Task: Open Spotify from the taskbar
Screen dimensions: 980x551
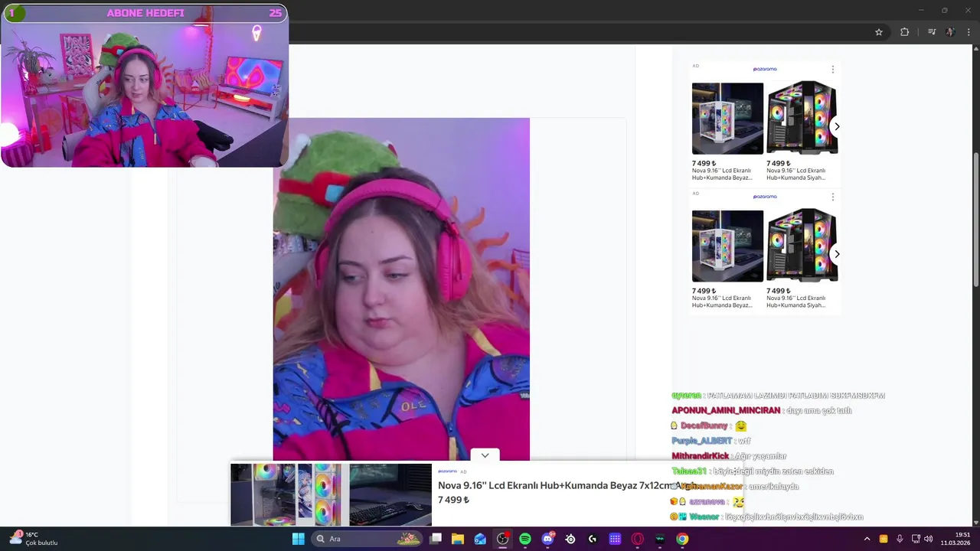Action: pos(525,539)
